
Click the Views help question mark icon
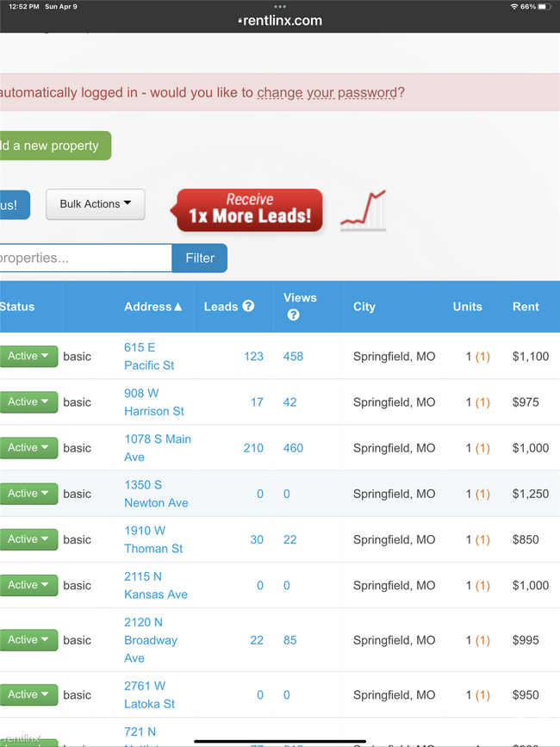[293, 315]
